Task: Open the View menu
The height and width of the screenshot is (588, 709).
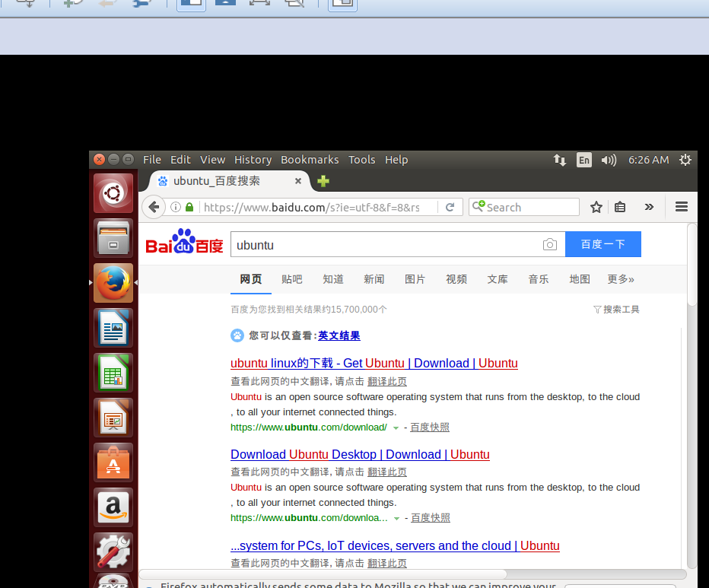Action: click(x=212, y=160)
